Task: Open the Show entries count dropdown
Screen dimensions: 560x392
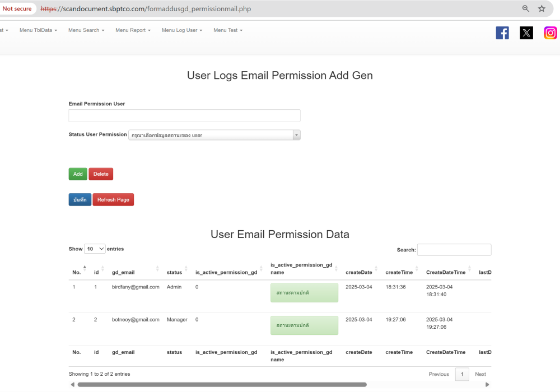Action: click(95, 249)
